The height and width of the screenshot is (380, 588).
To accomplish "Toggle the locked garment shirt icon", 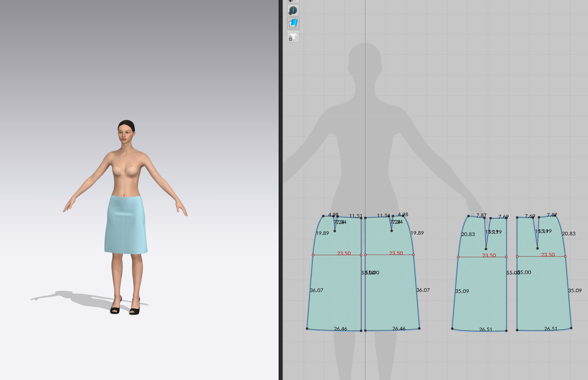I will 293,37.
